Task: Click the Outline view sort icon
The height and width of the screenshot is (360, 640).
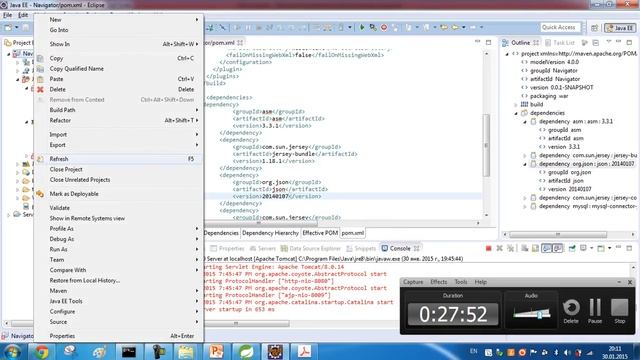Action: click(x=584, y=42)
